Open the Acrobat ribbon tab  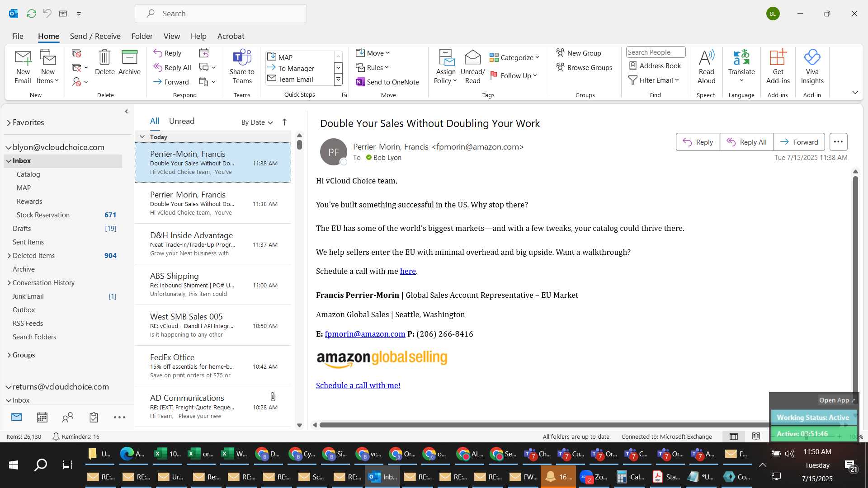(231, 36)
